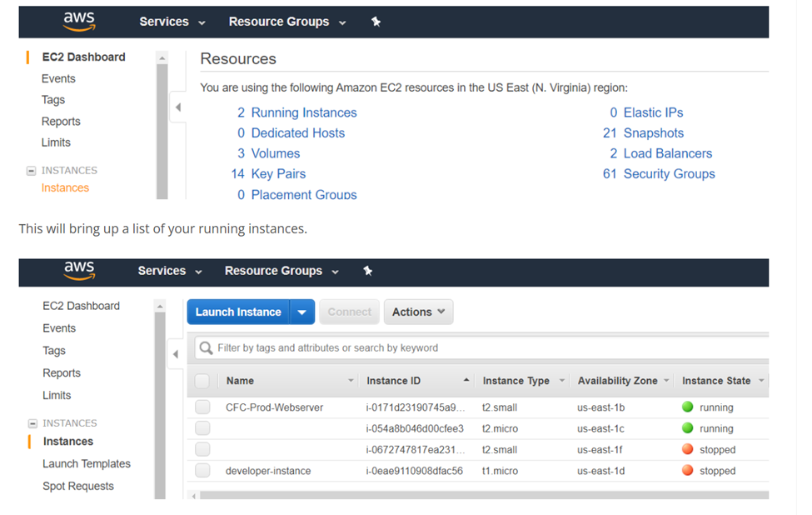Select the CFC-Prod-Webserver row checkbox
812x515 pixels.
pyautogui.click(x=202, y=407)
